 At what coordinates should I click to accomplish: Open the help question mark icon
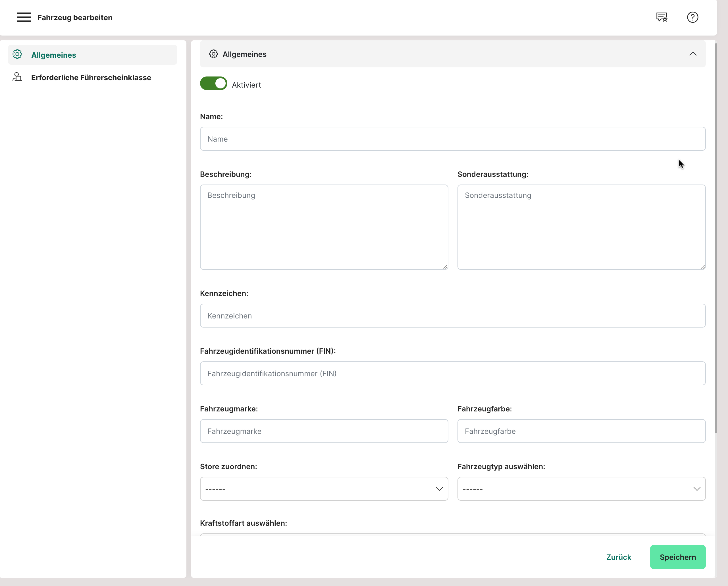692,17
